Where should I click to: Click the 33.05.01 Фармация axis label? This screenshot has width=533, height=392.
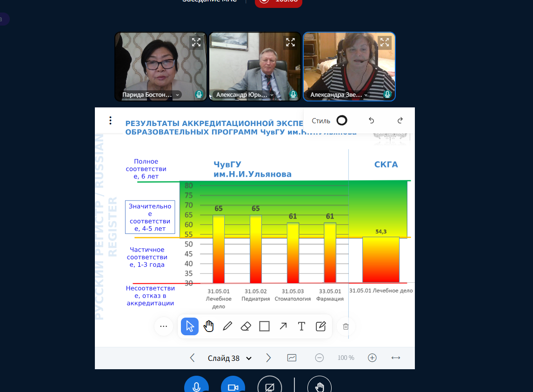tap(330, 295)
